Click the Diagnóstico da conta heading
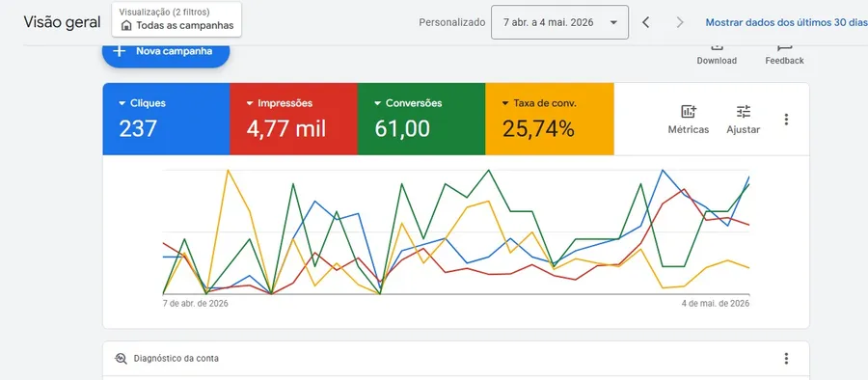The width and height of the screenshot is (868, 380). click(176, 359)
